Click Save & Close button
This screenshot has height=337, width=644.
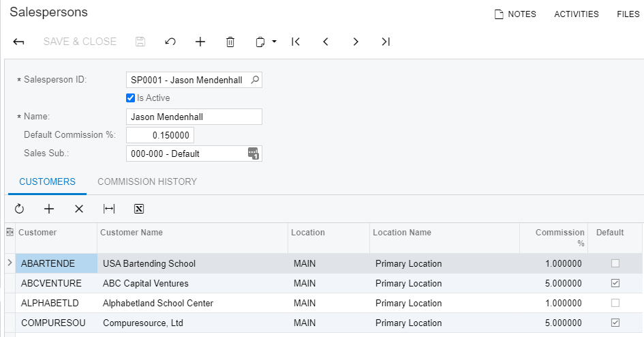(x=80, y=42)
